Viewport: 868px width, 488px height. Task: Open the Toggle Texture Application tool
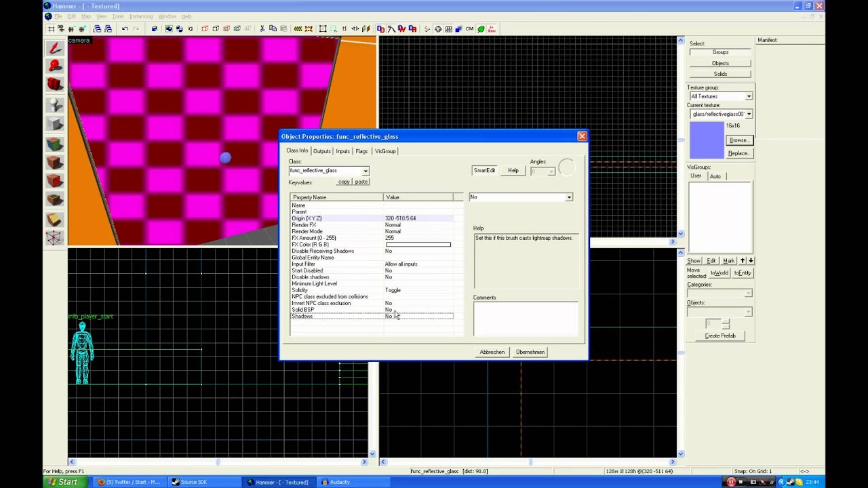pyautogui.click(x=55, y=144)
